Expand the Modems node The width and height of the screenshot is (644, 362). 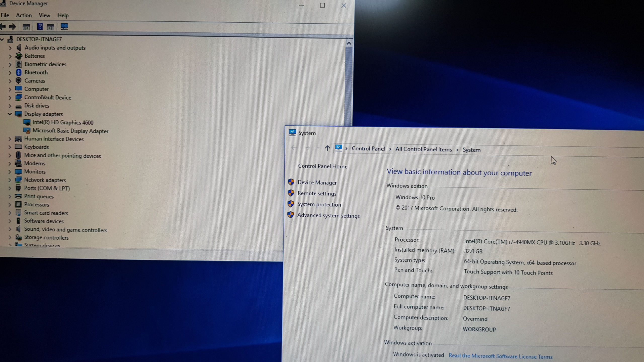click(10, 164)
